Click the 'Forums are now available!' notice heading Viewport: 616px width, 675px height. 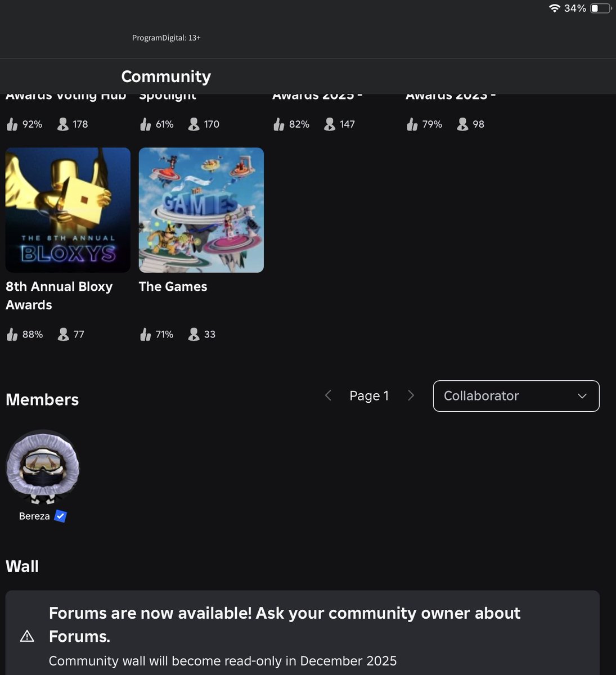(285, 624)
